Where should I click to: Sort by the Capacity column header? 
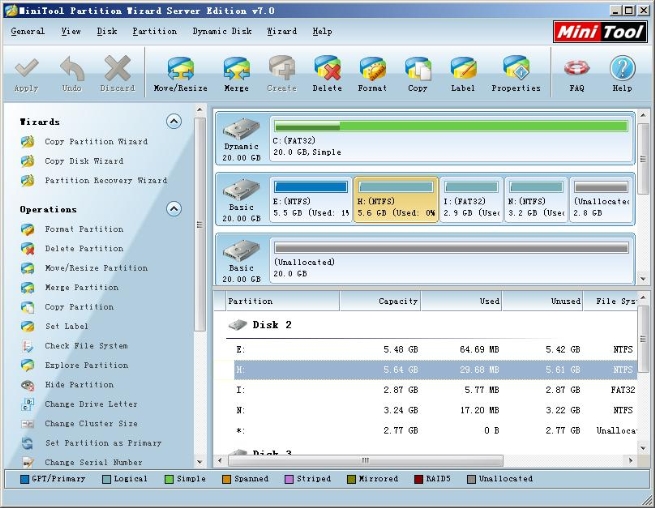(380, 301)
